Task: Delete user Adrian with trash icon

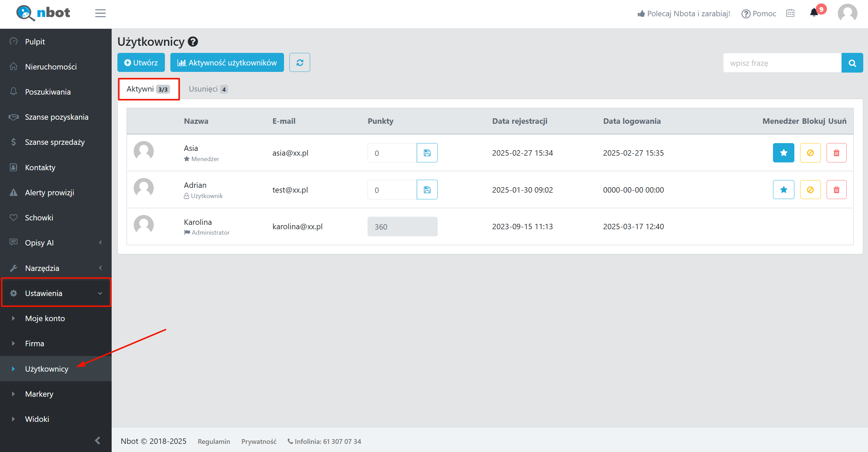Action: [836, 190]
